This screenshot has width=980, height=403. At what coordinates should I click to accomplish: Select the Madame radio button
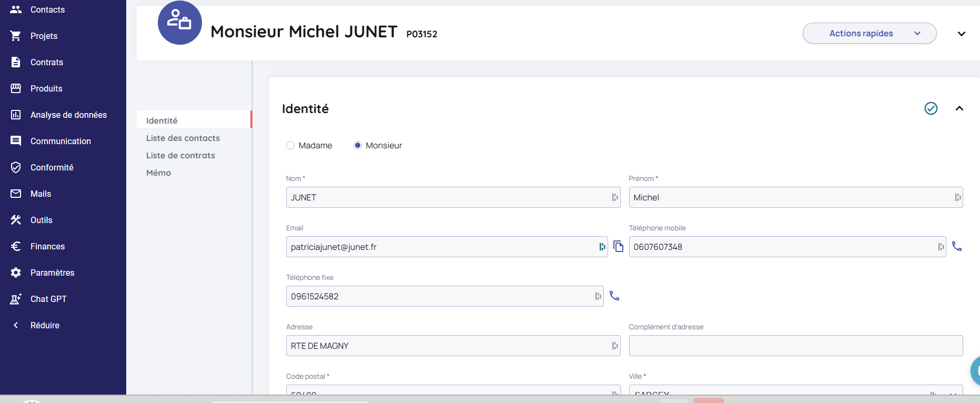(x=290, y=145)
